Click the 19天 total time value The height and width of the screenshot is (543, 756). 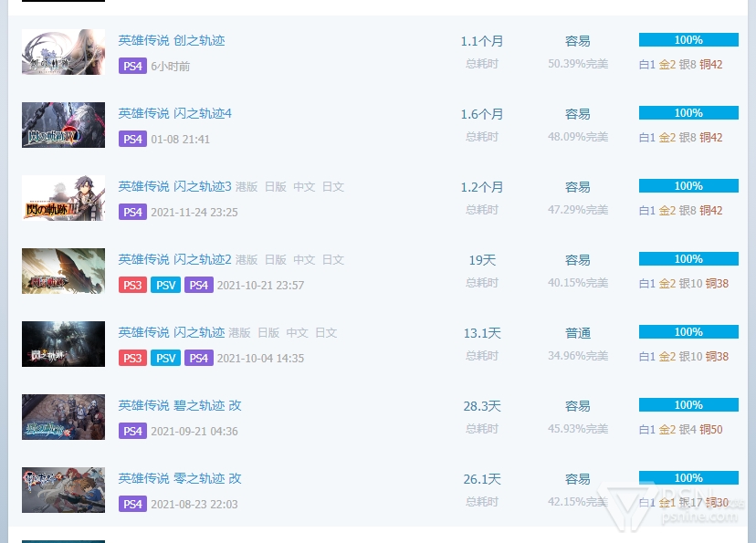coord(482,260)
